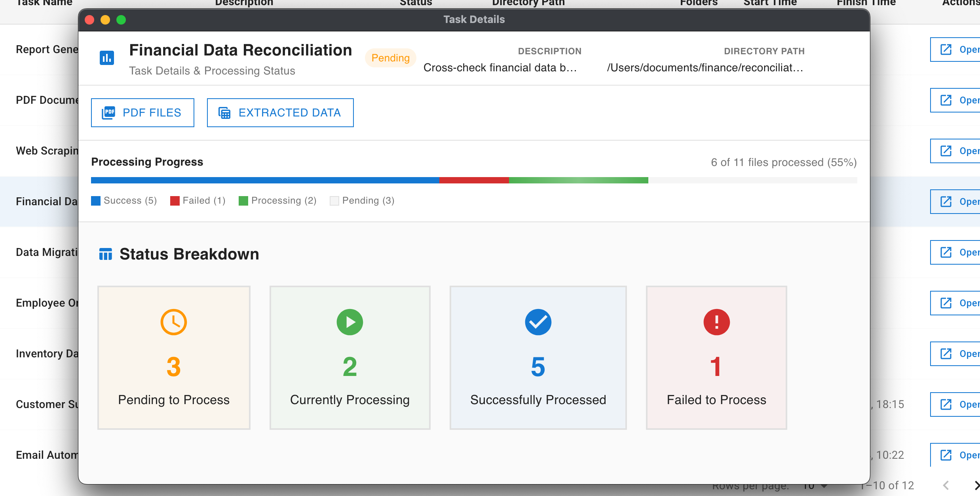The image size is (980, 496).
Task: Click the red alert icon for Failed to Process
Action: tap(717, 322)
